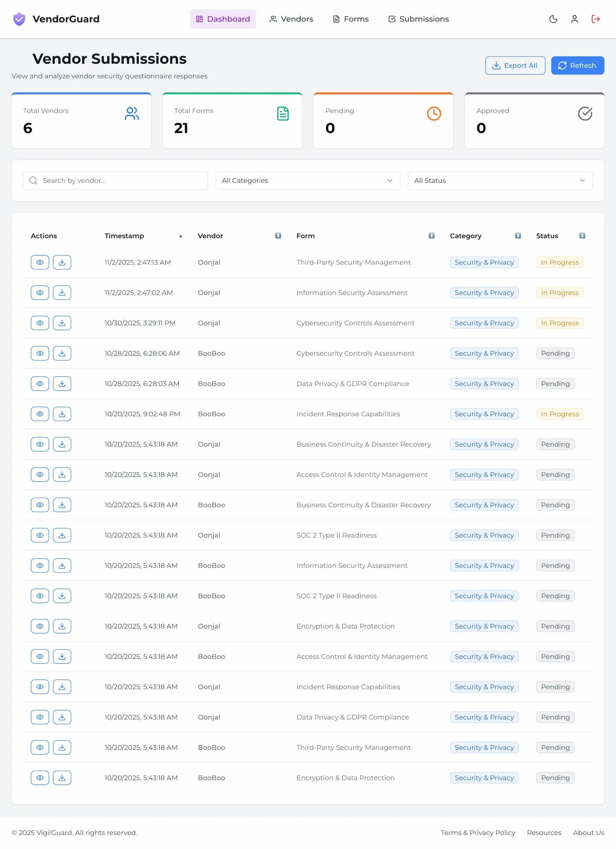Open the All Status dropdown
The image size is (616, 849).
[x=500, y=181]
